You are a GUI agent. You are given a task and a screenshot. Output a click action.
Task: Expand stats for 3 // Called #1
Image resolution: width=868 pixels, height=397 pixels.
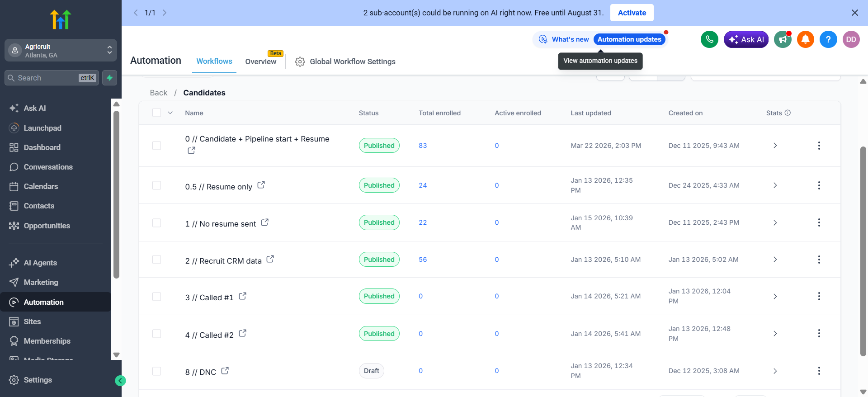(775, 296)
